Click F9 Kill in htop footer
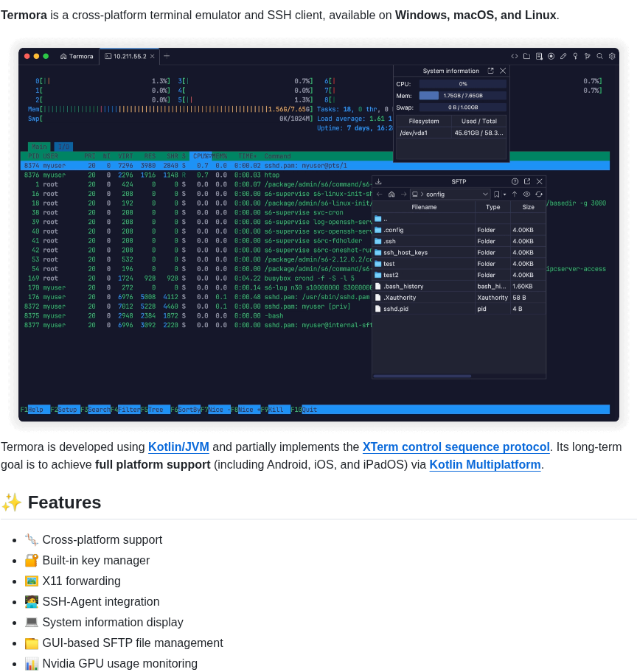Viewport: 637px width, 672px height. (x=276, y=410)
